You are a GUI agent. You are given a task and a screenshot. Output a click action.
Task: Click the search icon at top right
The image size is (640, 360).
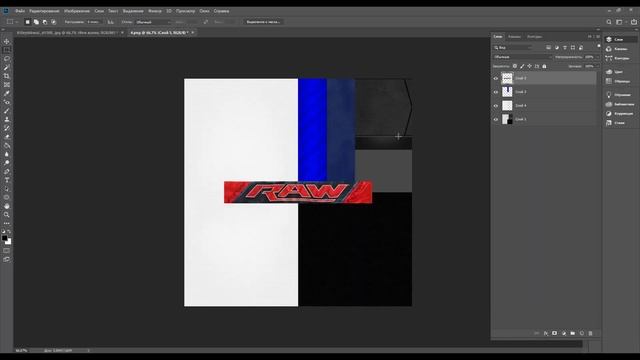pyautogui.click(x=609, y=22)
